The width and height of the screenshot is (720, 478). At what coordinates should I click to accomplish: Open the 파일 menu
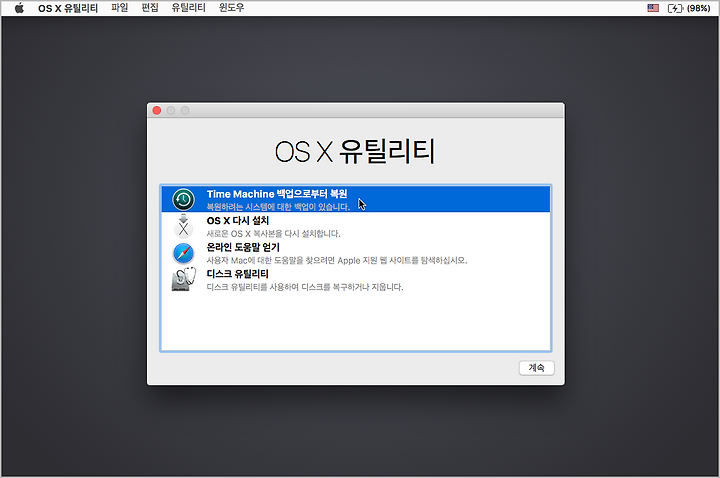pyautogui.click(x=119, y=8)
